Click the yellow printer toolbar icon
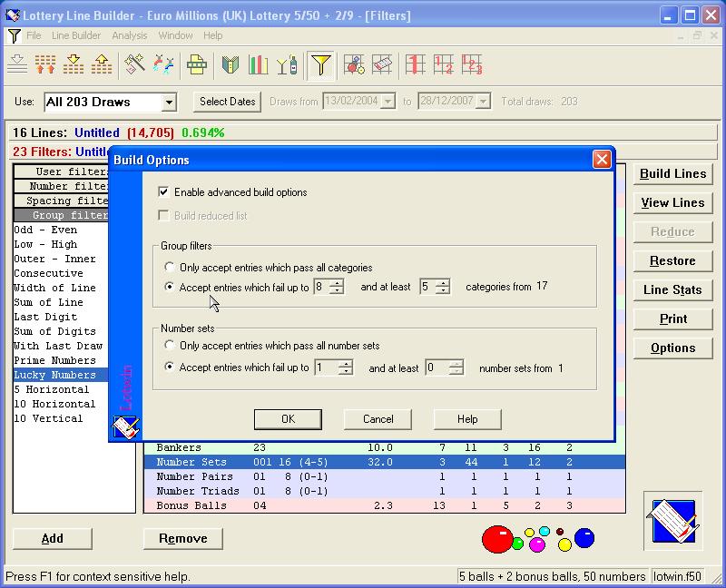Viewport: 726px width, 588px height. [x=196, y=64]
